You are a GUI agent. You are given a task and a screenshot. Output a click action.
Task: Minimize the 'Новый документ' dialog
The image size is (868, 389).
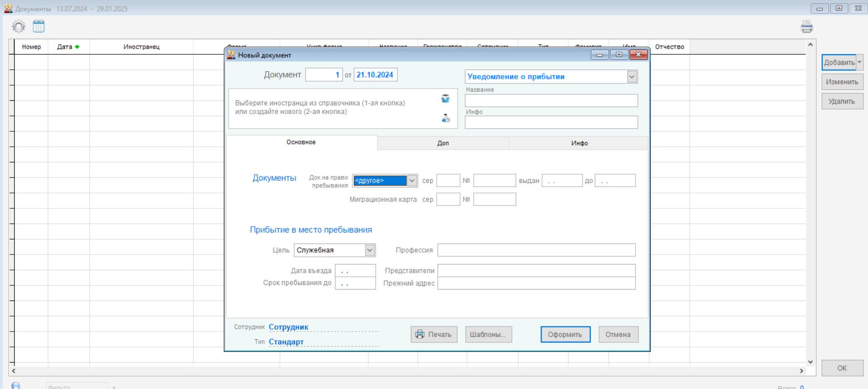click(600, 55)
